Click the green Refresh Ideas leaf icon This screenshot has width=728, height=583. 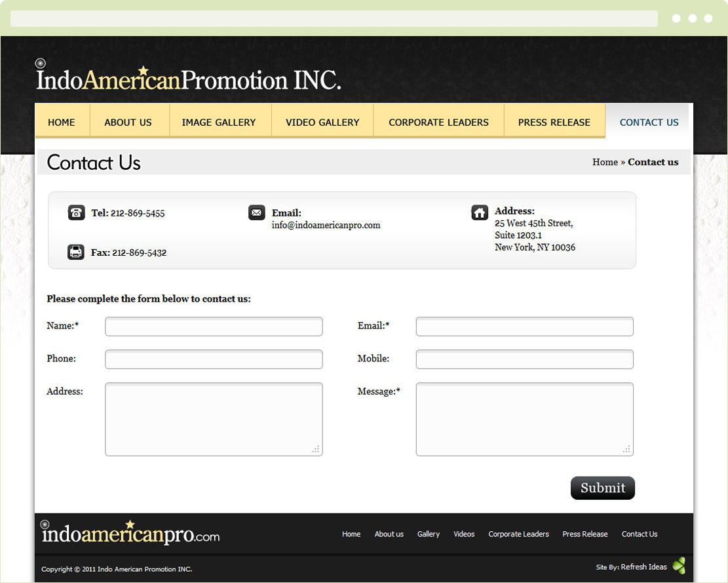click(680, 566)
